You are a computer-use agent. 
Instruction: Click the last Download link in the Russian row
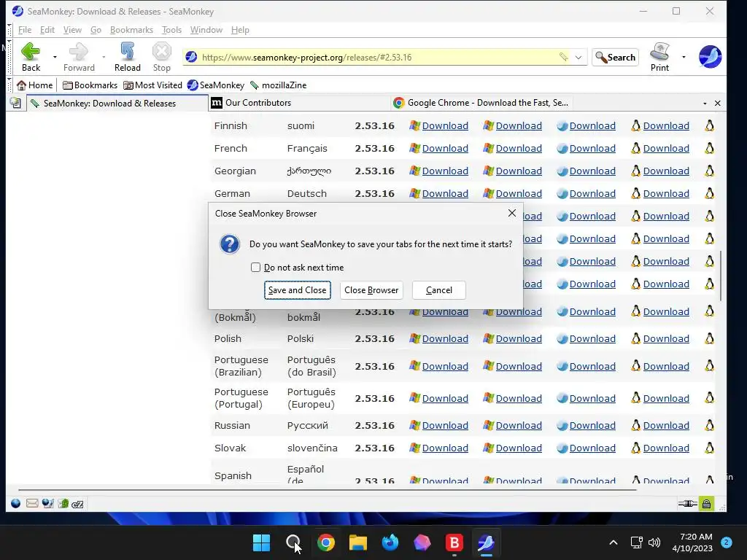tap(666, 425)
